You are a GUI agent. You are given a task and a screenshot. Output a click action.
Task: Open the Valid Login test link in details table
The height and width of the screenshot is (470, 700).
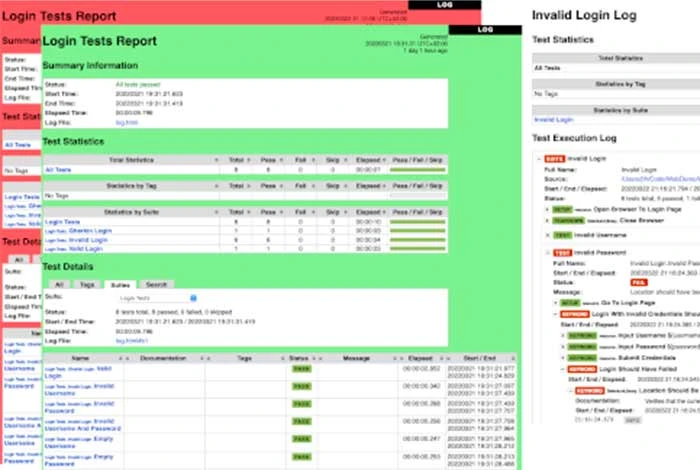[x=78, y=372]
